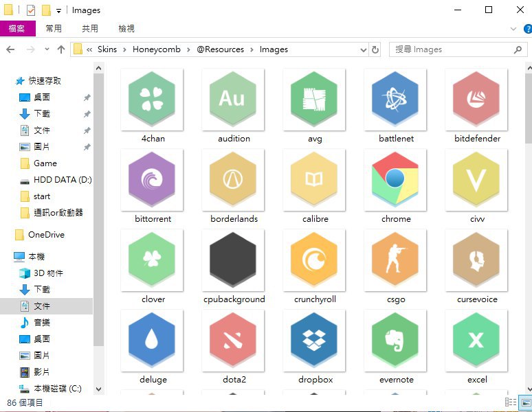Show hidden path via breadcrumb double chevron
532x412 pixels.
coord(89,50)
